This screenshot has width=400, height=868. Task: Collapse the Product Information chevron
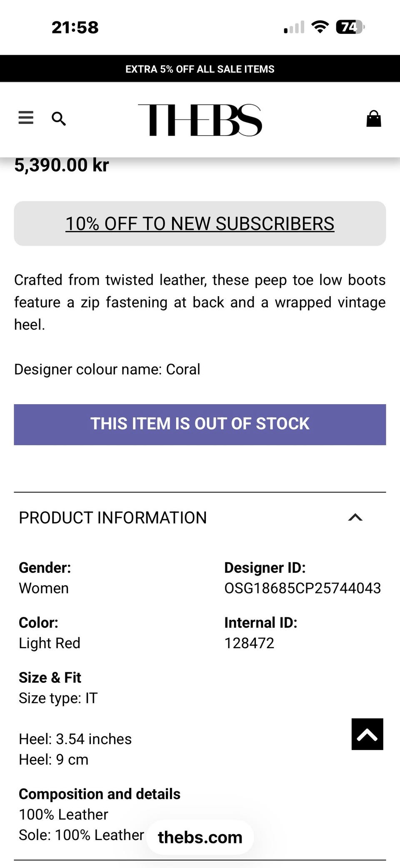click(x=355, y=518)
